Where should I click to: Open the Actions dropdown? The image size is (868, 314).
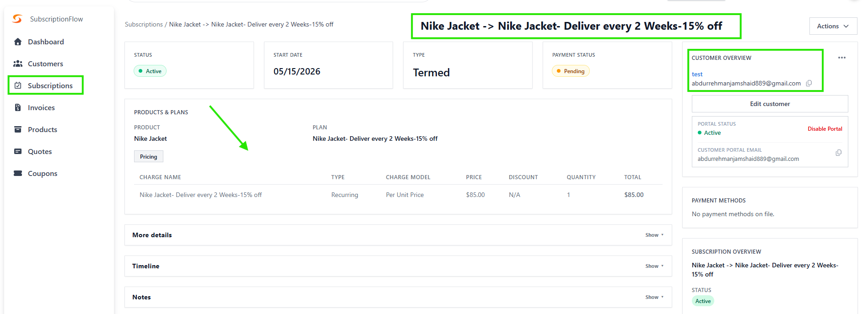point(833,26)
